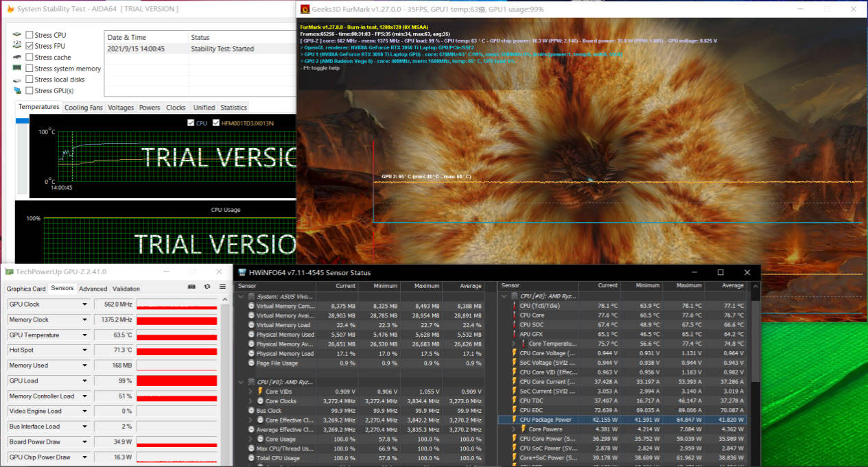Open the GPU-Z hamburger menu
868x467 pixels.
coord(222,287)
